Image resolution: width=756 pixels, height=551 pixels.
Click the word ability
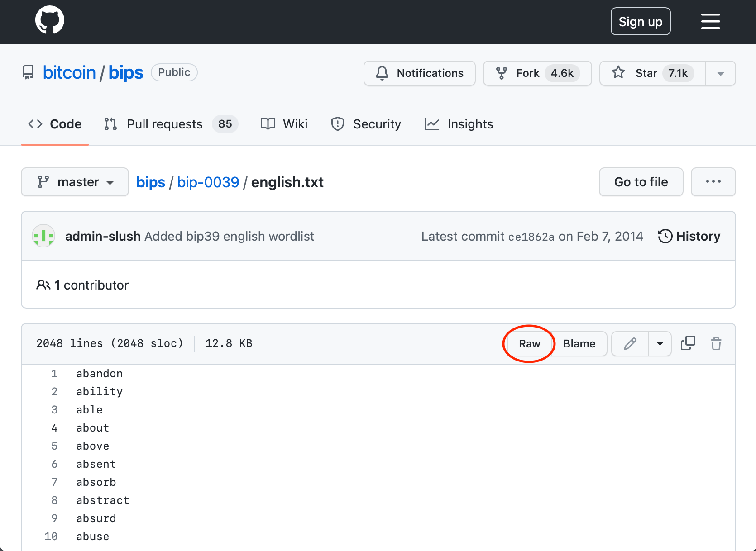click(x=100, y=392)
